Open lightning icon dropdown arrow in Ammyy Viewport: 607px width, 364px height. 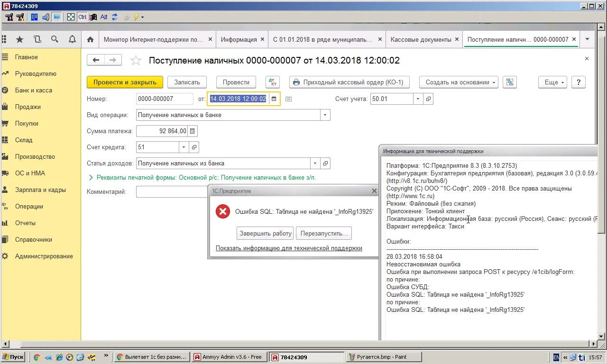pyautogui.click(x=142, y=17)
